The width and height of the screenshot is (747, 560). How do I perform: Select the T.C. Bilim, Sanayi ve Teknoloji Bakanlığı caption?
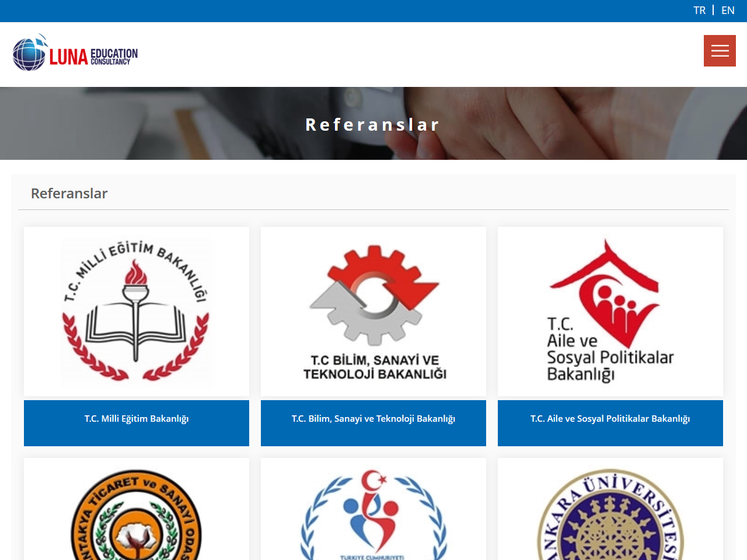click(x=373, y=419)
